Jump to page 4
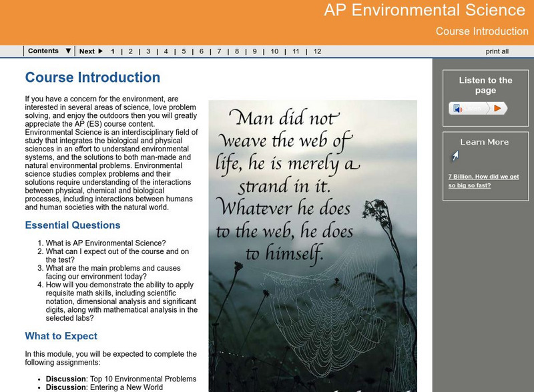The image size is (534, 392). coord(166,52)
